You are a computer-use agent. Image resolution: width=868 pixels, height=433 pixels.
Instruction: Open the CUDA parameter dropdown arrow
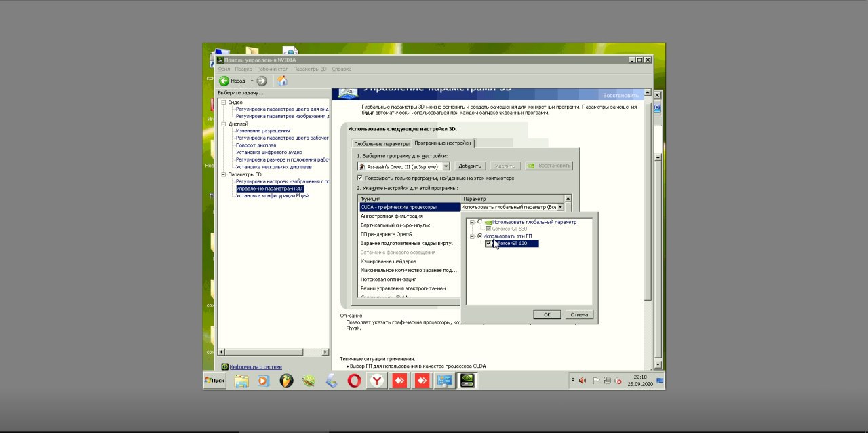tap(560, 206)
